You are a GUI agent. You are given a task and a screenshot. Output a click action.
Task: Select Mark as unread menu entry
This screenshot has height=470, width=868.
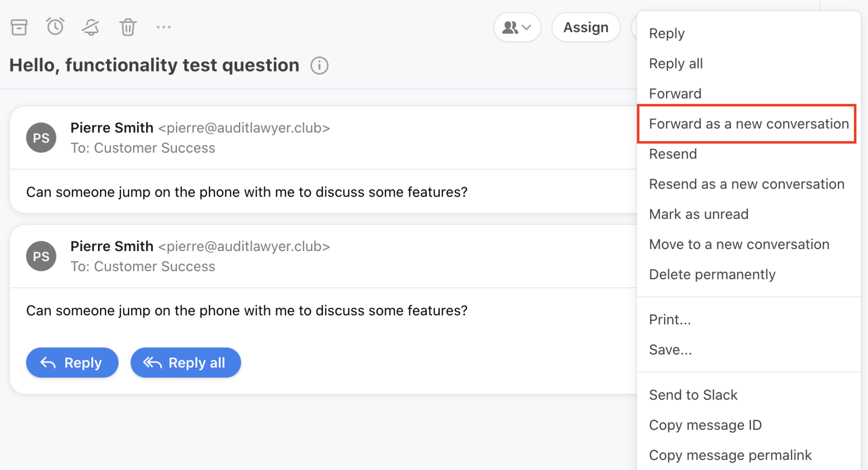tap(699, 214)
